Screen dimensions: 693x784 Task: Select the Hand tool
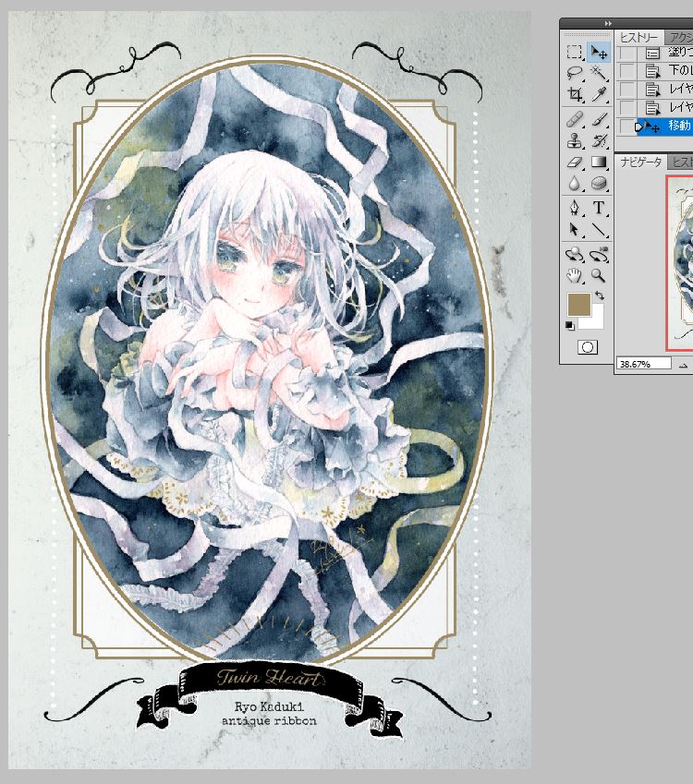pos(575,275)
